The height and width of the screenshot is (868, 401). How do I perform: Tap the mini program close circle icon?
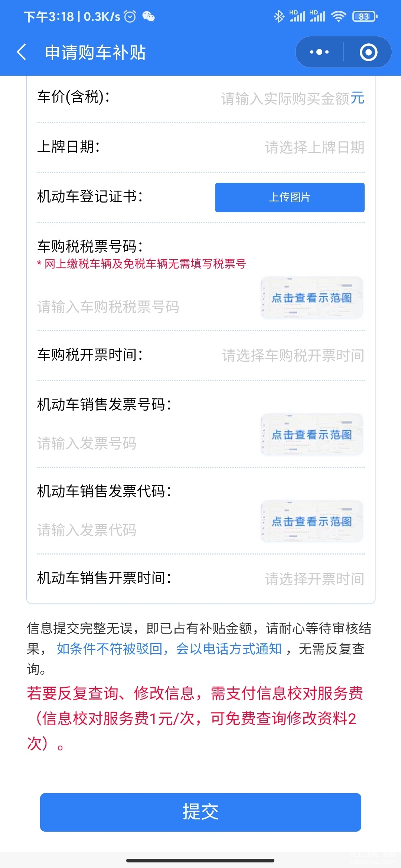click(x=368, y=52)
